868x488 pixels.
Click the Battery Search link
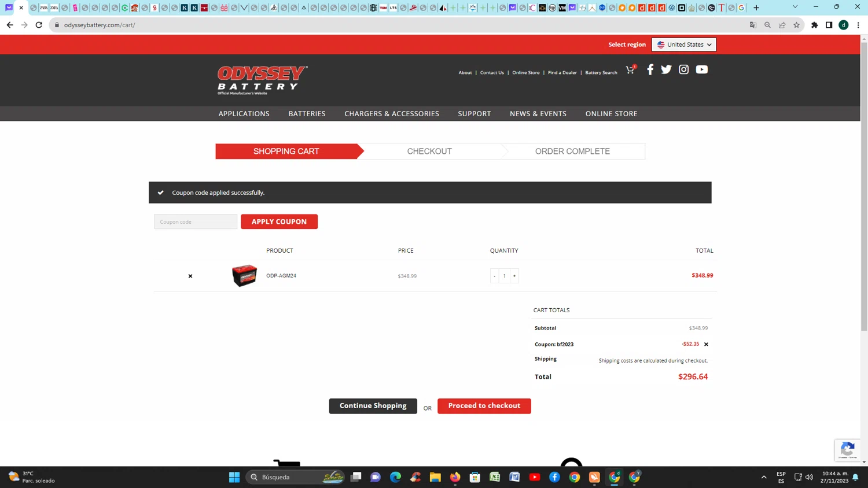pos(601,72)
